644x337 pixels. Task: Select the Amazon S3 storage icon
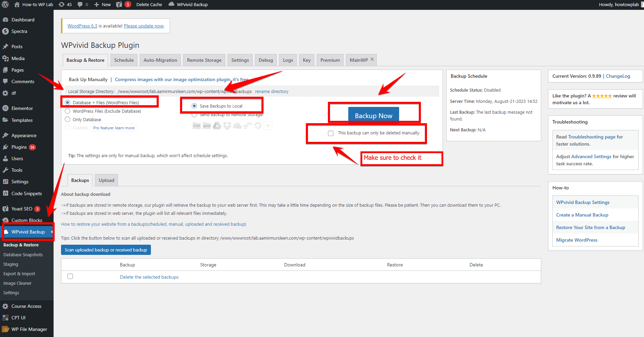tap(248, 126)
